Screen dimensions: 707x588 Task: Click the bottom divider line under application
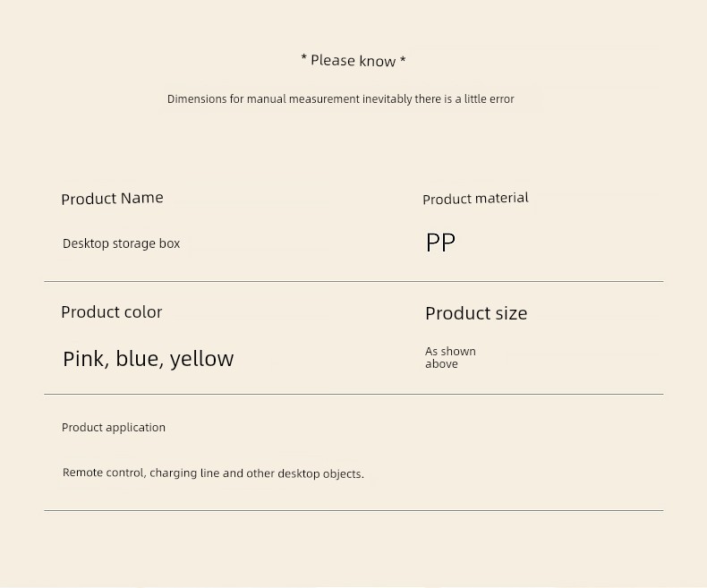[353, 510]
